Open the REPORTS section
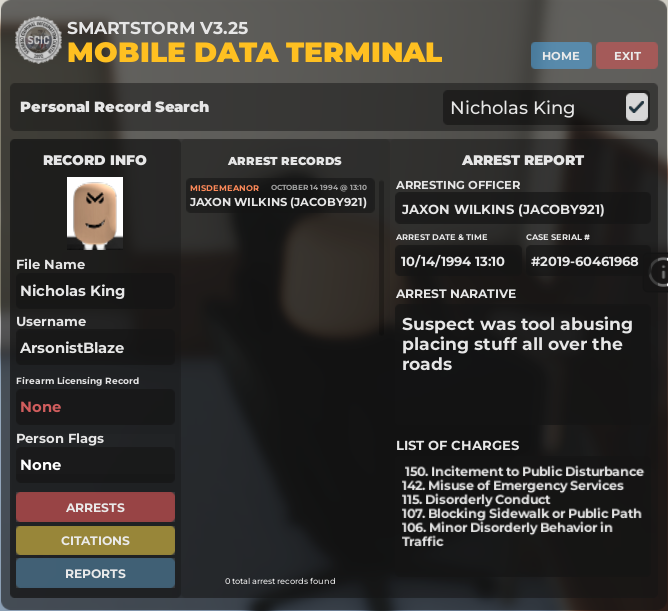 95,573
